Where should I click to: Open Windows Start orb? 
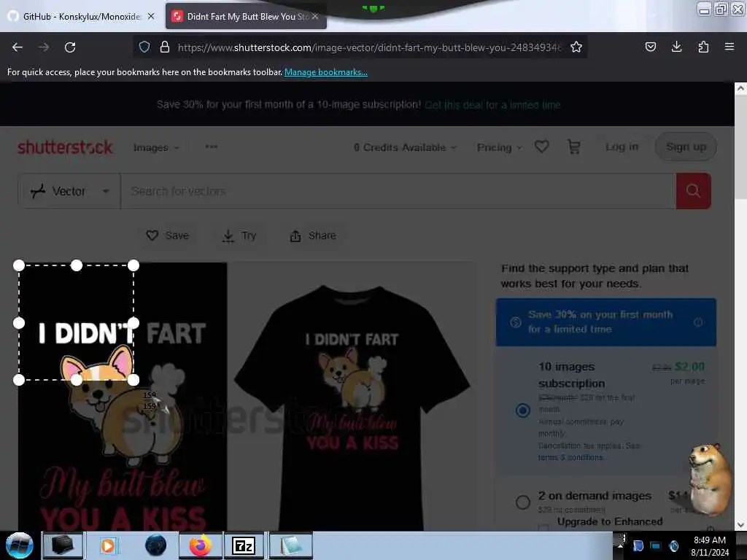[x=19, y=545]
